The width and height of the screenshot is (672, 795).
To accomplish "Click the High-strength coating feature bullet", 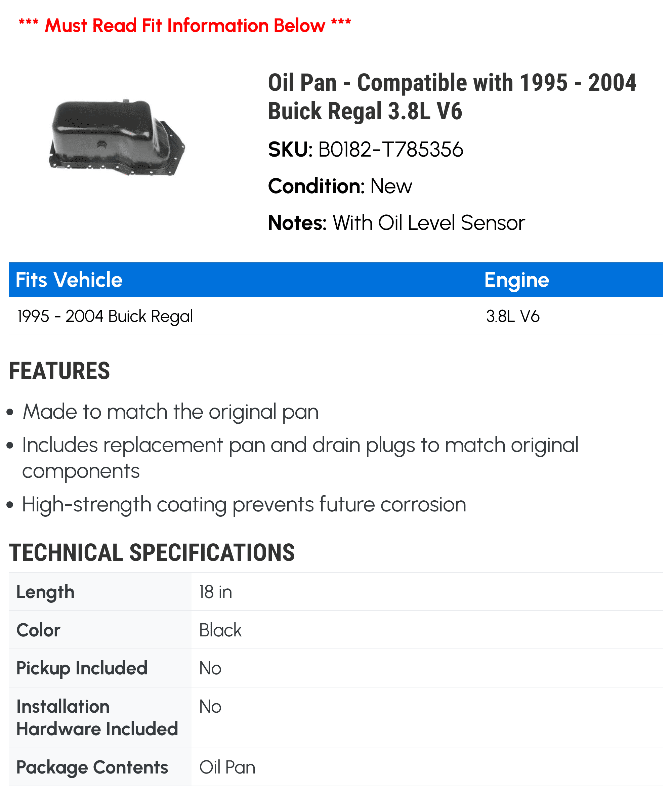I will click(x=244, y=504).
